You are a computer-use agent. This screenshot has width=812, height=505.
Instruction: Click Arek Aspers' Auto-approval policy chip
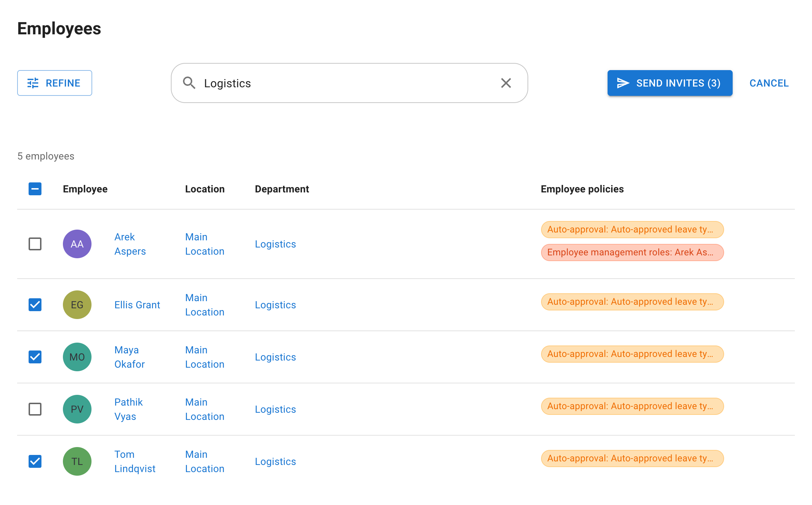[x=632, y=230]
